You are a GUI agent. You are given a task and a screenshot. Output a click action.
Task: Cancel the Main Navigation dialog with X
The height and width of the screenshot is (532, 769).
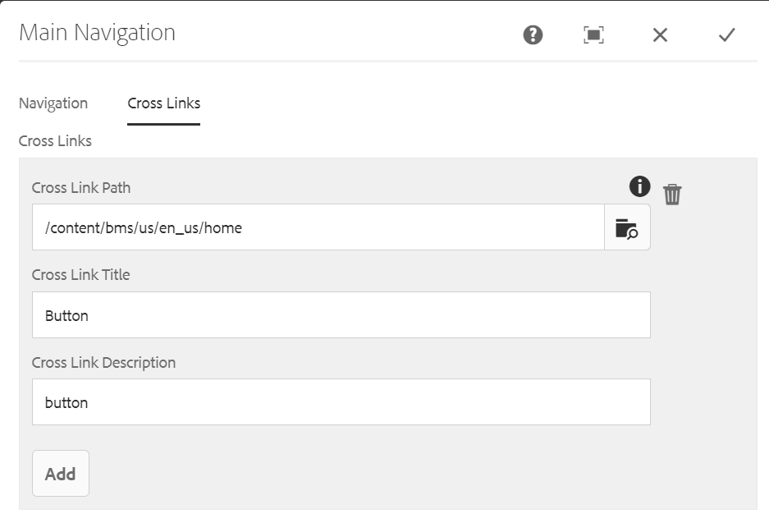pos(660,34)
